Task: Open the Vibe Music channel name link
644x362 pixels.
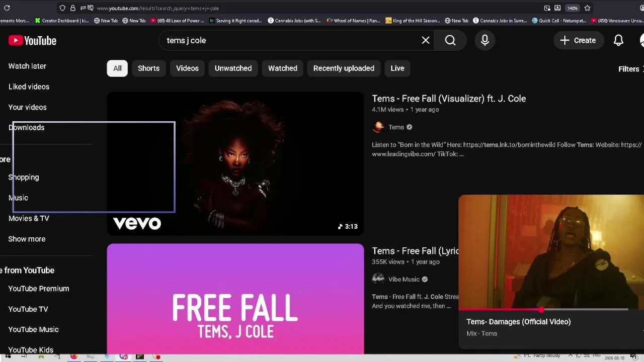Action: (x=404, y=279)
